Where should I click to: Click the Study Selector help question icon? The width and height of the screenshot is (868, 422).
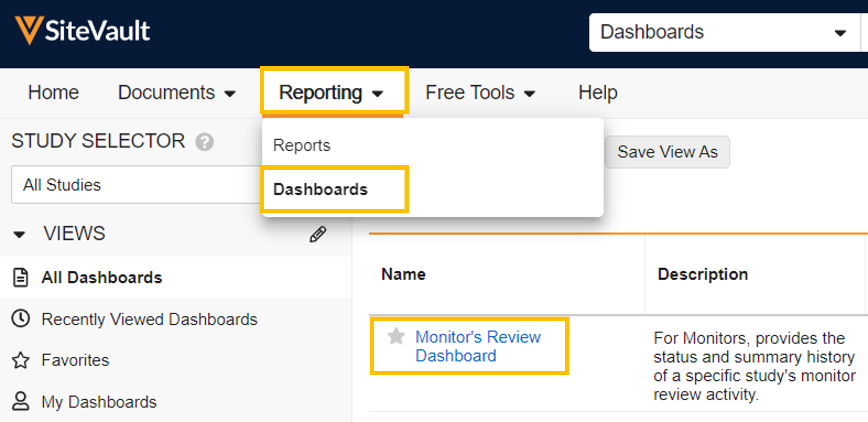(x=204, y=142)
